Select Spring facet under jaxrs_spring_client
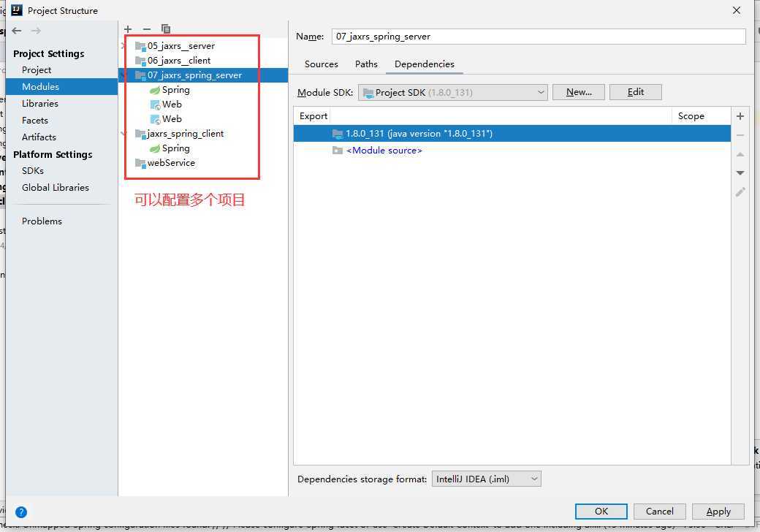The width and height of the screenshot is (760, 532). tap(169, 148)
